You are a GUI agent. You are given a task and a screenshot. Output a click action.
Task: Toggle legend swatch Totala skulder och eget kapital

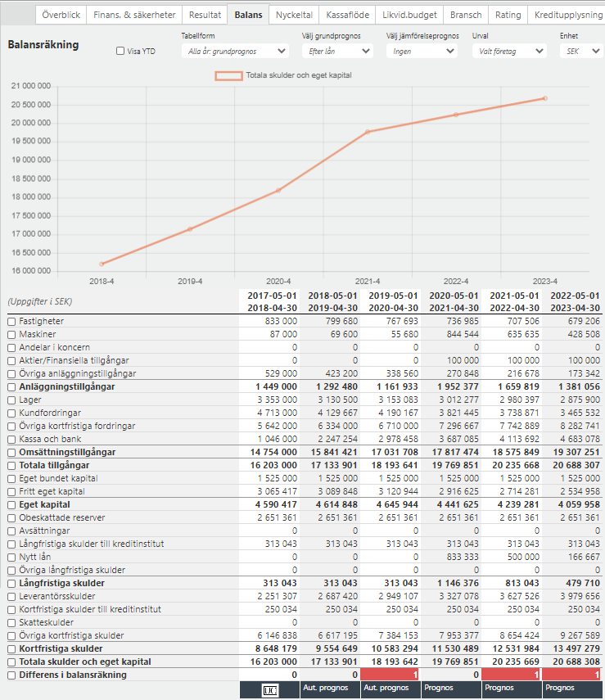[x=228, y=76]
